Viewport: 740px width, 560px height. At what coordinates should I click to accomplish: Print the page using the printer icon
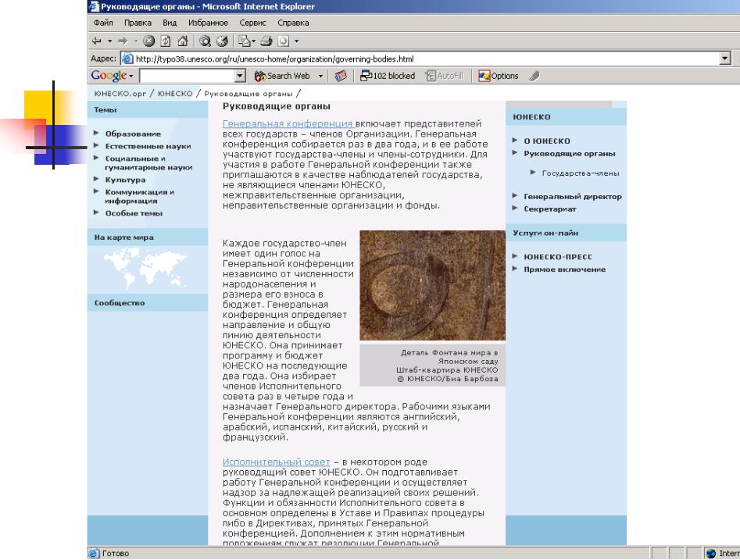pyautogui.click(x=266, y=41)
